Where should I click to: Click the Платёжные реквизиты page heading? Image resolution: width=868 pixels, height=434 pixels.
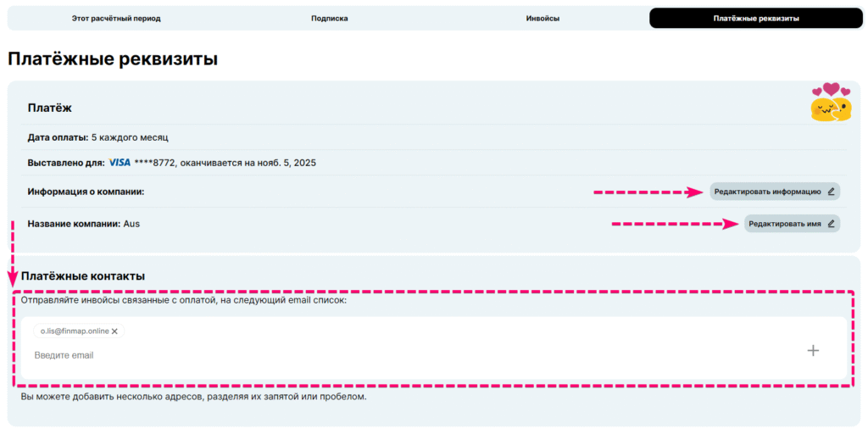(x=113, y=59)
